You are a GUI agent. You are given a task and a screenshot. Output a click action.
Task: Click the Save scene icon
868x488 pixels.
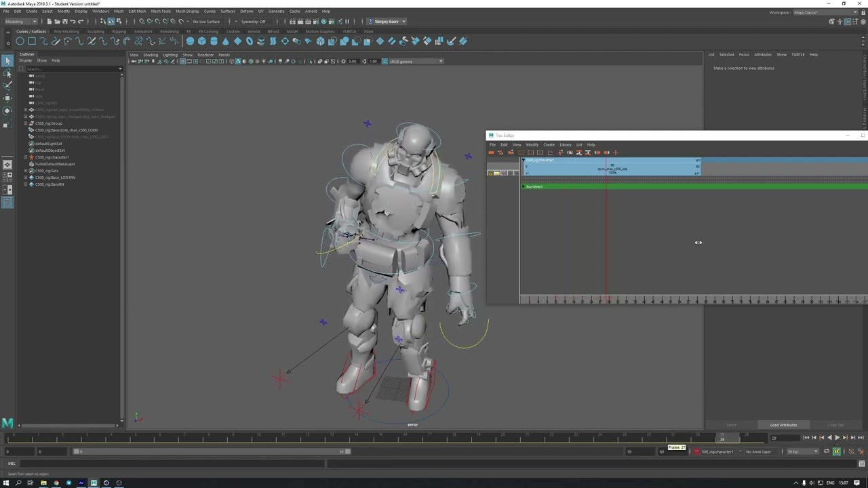(64, 21)
